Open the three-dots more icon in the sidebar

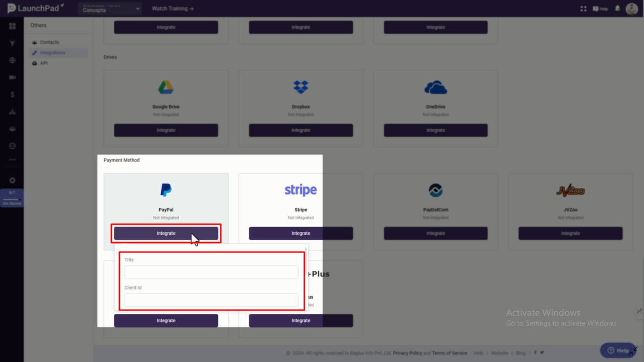12,160
